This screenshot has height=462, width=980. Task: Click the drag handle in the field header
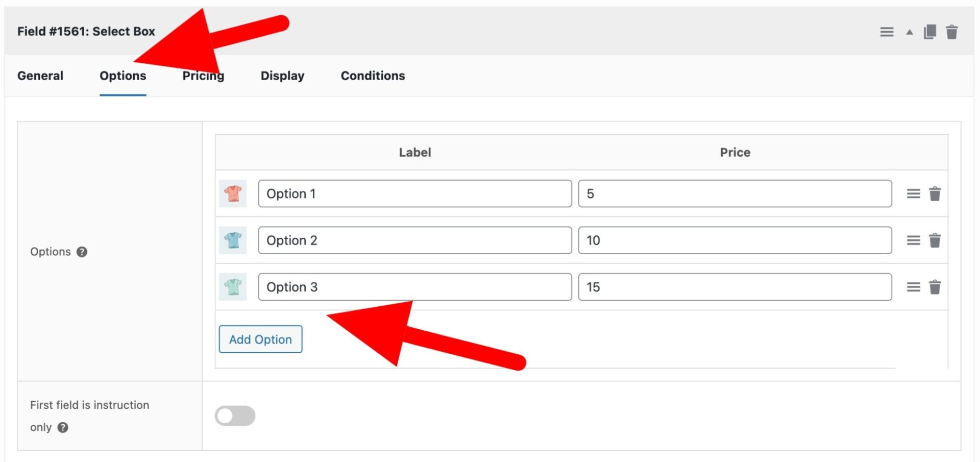pyautogui.click(x=887, y=31)
